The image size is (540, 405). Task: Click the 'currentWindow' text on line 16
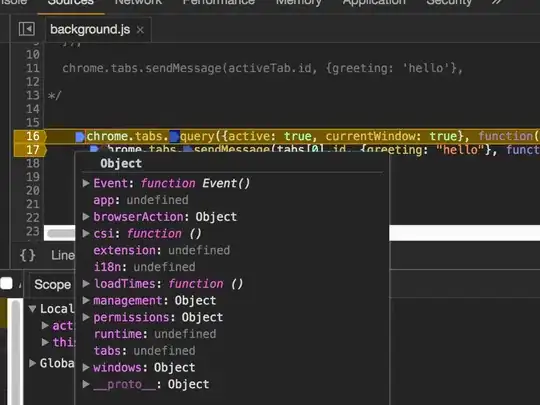(371, 136)
